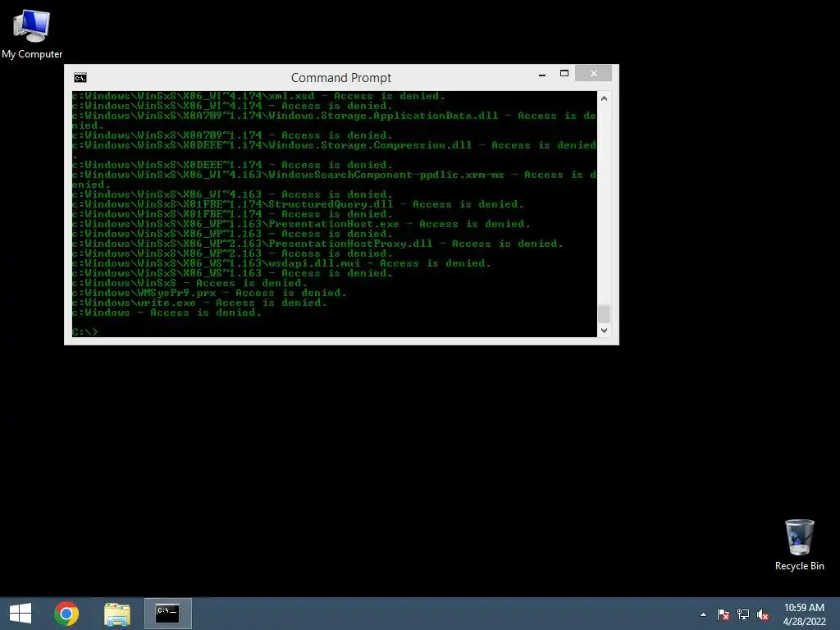Maximize the Command Prompt window
This screenshot has height=630, width=840.
(x=564, y=73)
